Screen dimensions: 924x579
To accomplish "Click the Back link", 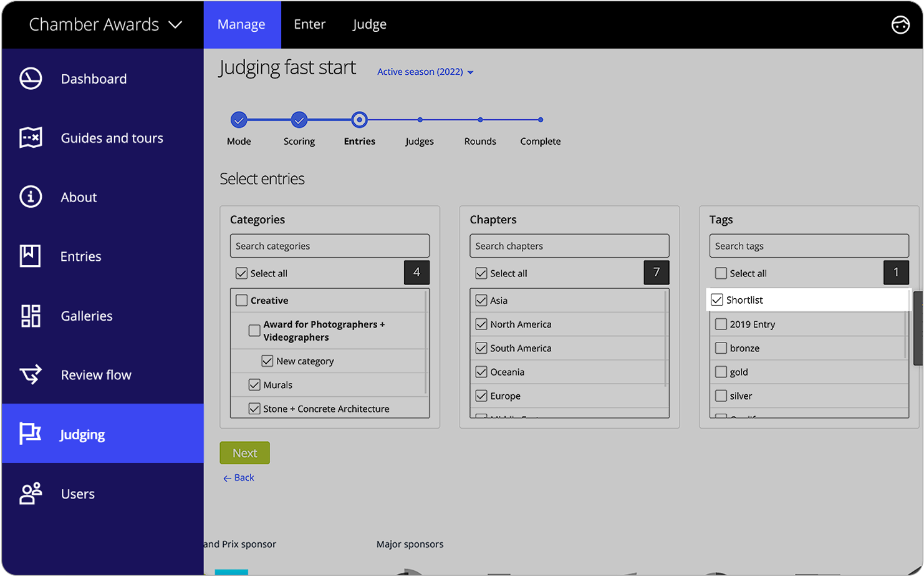I will (x=239, y=477).
